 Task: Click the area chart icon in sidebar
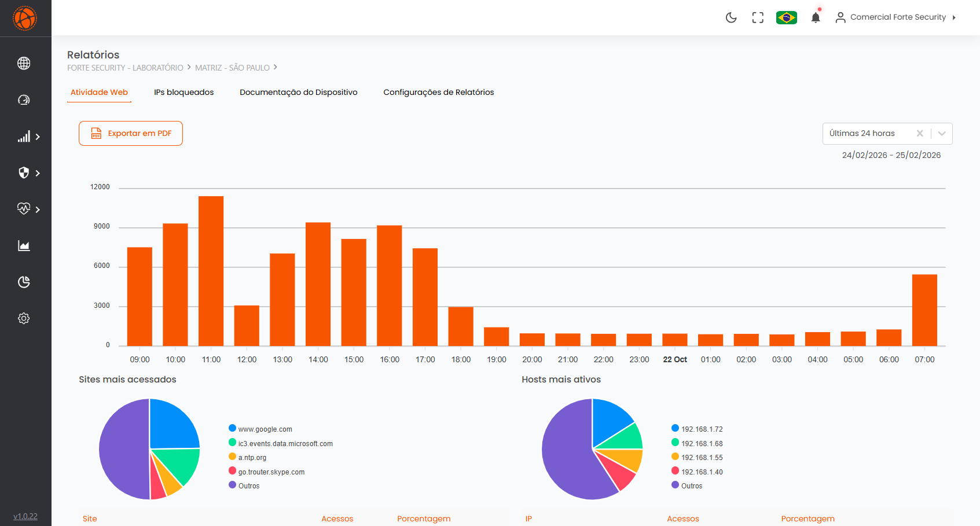coord(24,246)
